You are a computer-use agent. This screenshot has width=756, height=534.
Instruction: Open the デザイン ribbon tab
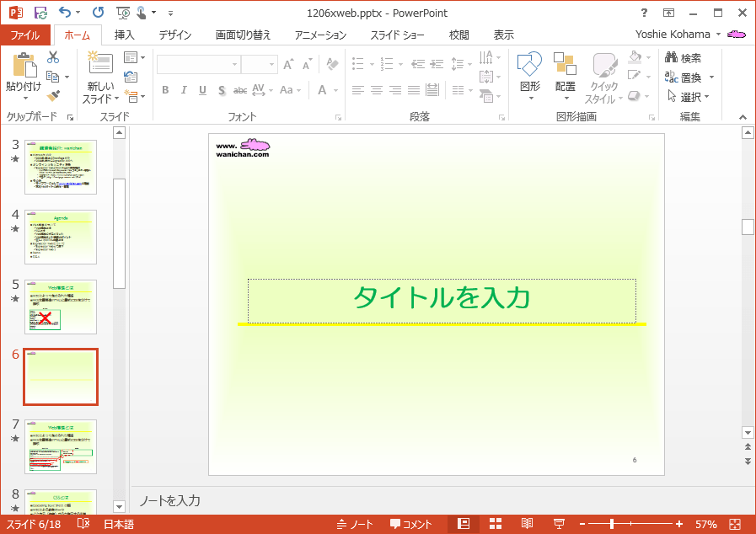[174, 35]
